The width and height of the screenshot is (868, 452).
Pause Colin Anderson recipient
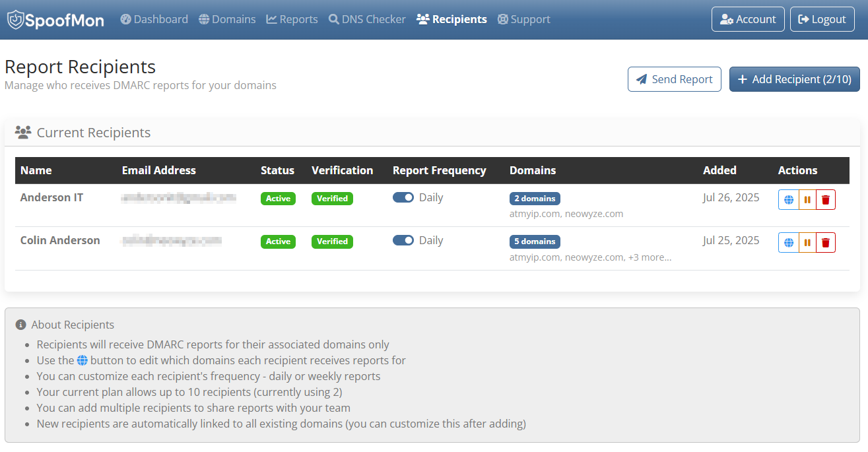(x=807, y=242)
